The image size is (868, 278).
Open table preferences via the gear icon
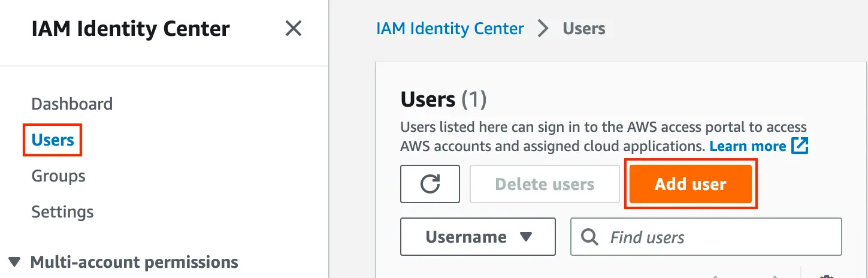pyautogui.click(x=827, y=276)
